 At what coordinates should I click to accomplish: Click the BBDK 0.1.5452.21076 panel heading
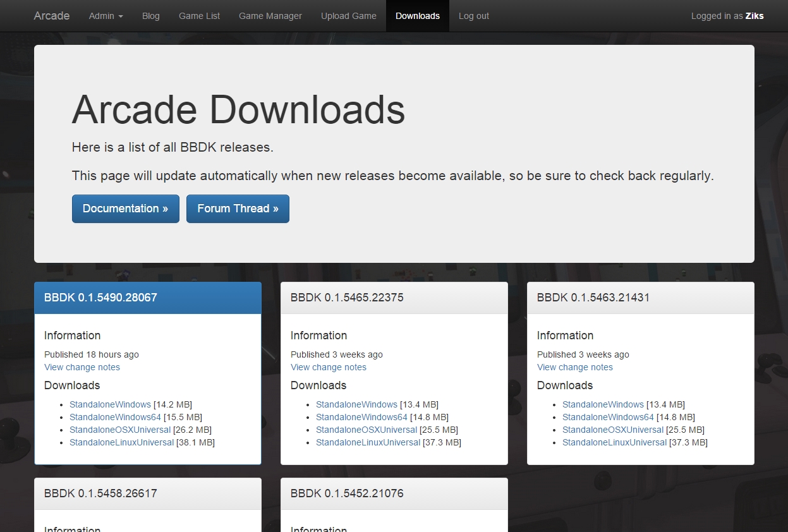tap(394, 493)
